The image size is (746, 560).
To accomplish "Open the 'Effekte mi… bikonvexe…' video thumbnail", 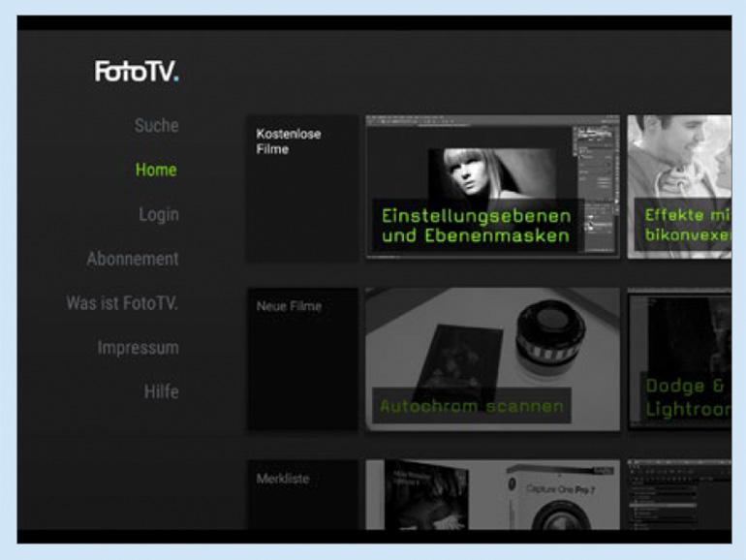I will click(679, 187).
